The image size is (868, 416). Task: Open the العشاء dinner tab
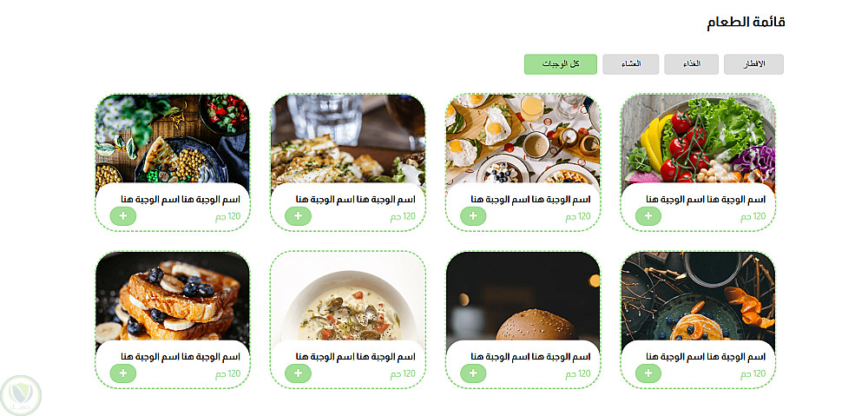coord(630,64)
